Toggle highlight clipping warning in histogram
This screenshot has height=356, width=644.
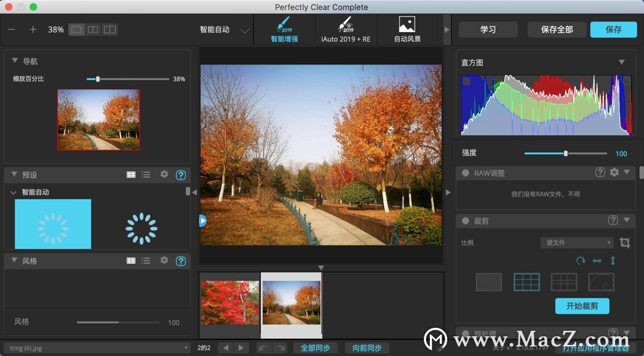[x=626, y=81]
